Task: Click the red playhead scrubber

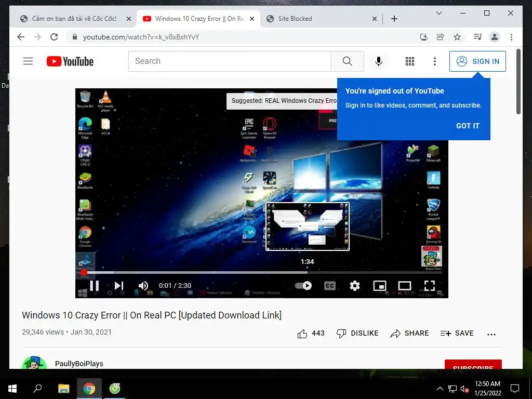Action: pos(84,272)
